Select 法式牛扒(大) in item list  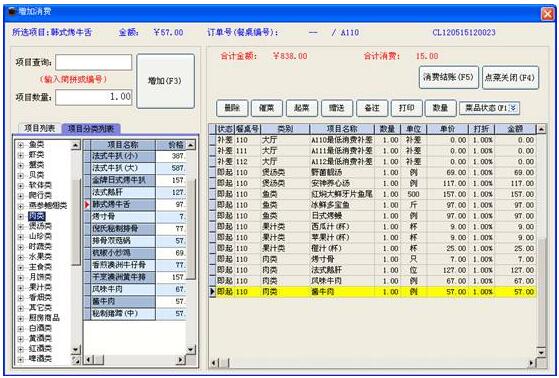pyautogui.click(x=123, y=168)
